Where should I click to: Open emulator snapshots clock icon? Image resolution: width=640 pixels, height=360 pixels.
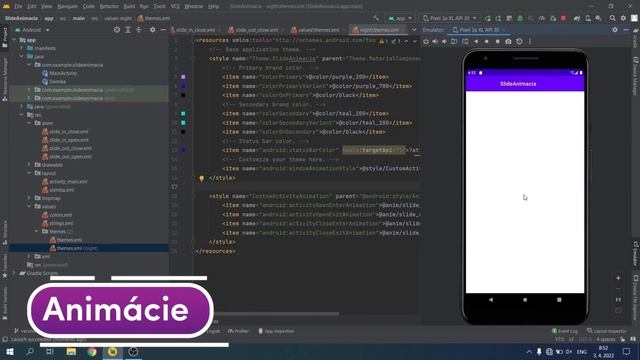click(519, 41)
